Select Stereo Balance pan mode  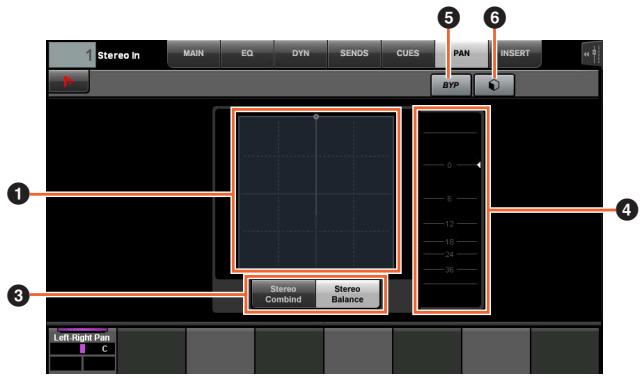click(347, 294)
